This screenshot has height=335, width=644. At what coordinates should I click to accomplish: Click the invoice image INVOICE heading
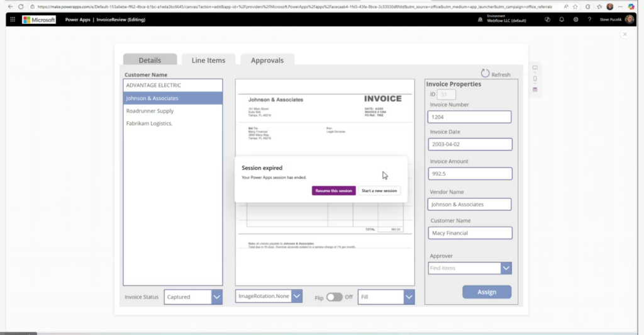pyautogui.click(x=383, y=99)
